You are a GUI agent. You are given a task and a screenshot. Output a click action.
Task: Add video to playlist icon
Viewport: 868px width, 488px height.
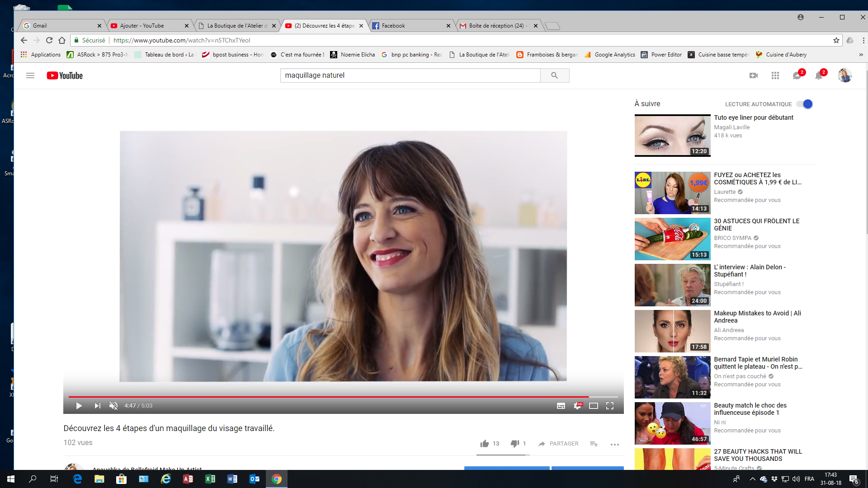(x=594, y=444)
